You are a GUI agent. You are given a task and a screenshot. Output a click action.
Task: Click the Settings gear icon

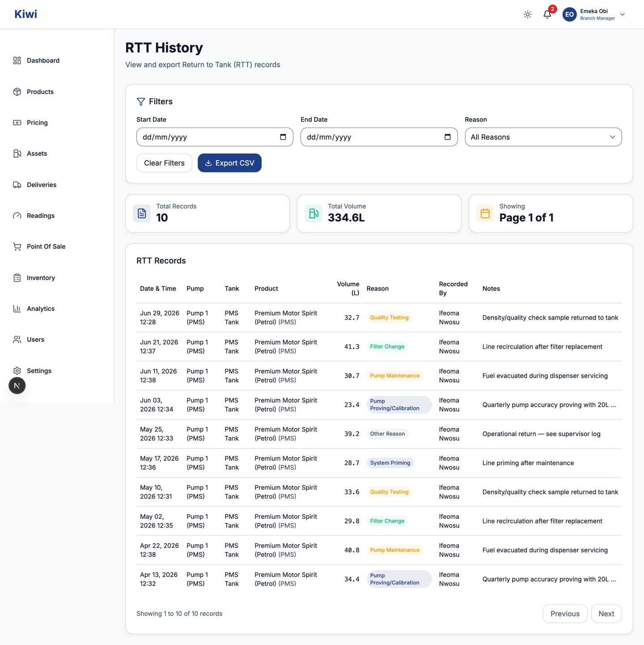click(x=17, y=371)
